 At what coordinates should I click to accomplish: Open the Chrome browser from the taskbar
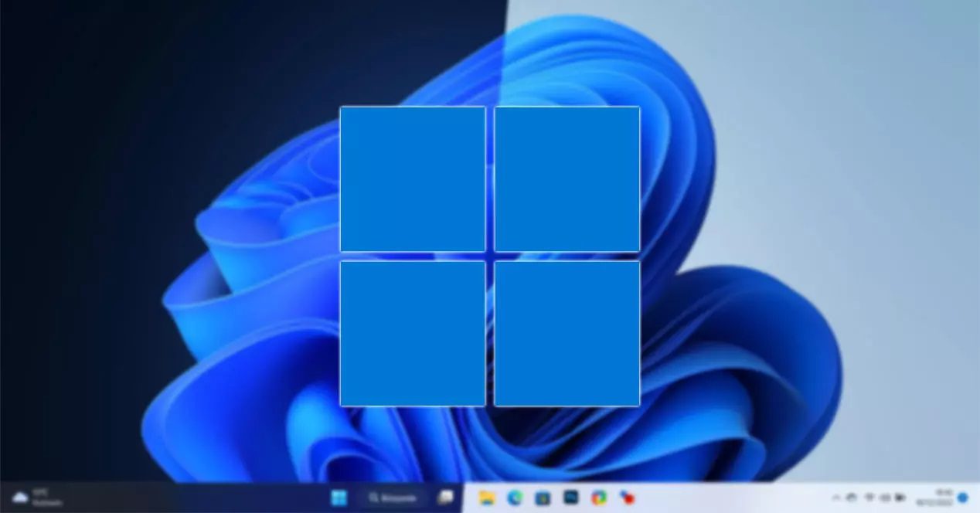click(598, 498)
